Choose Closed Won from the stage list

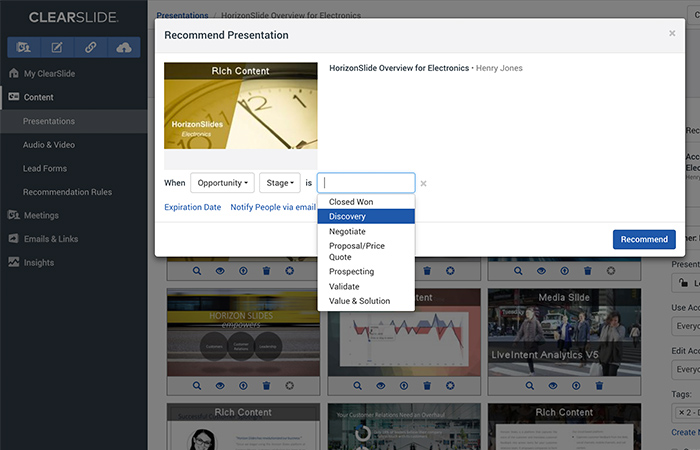(x=366, y=202)
